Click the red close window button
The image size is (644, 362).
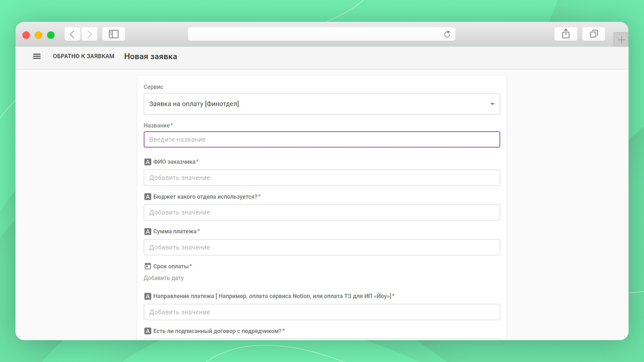click(26, 35)
